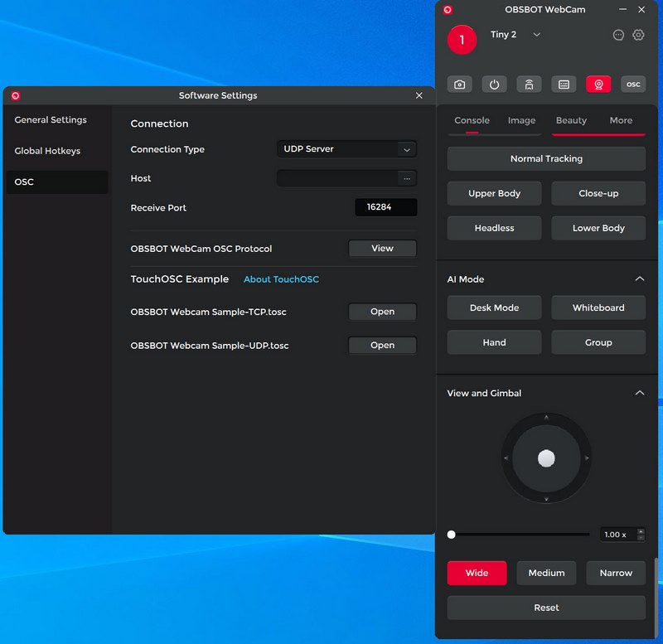Toggle Desk Mode on

click(x=494, y=307)
